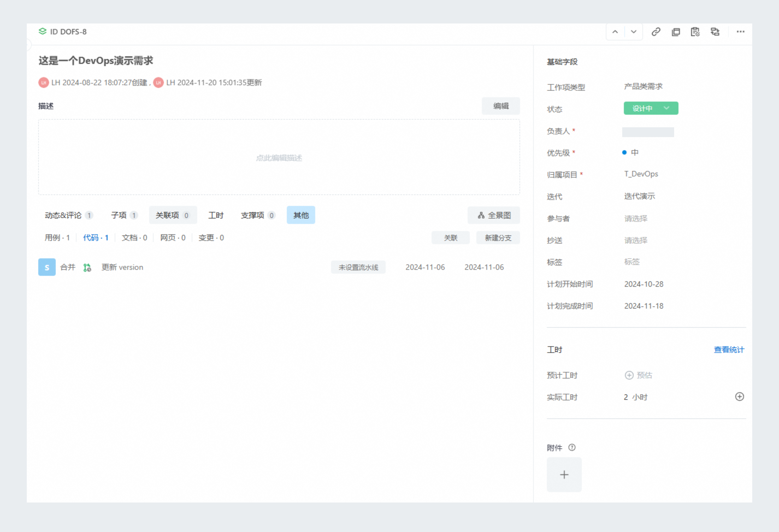Switch to the 动态&评论 tab
The height and width of the screenshot is (532, 779).
click(x=69, y=215)
